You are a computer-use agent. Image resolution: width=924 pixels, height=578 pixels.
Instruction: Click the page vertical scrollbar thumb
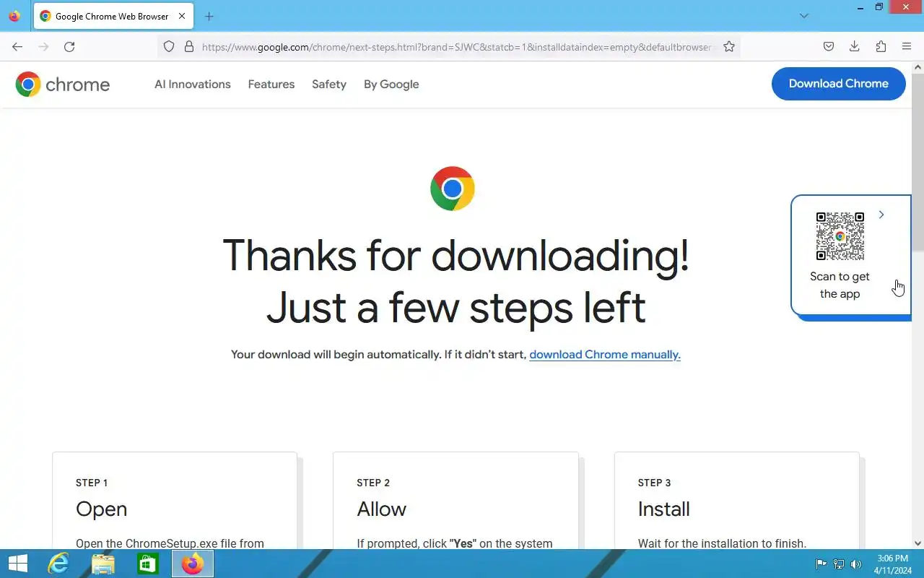(918, 163)
